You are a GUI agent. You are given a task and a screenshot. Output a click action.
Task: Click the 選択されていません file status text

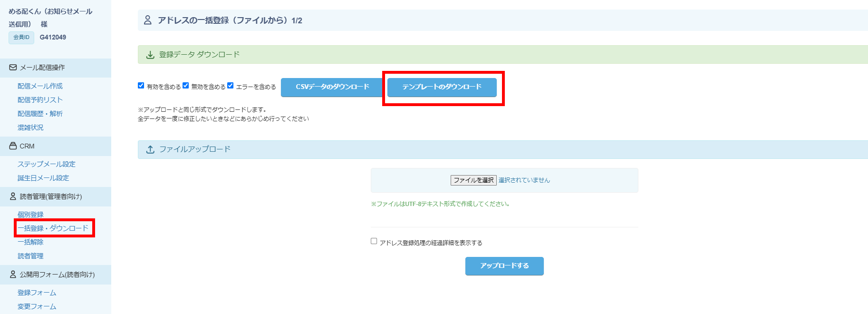[524, 180]
